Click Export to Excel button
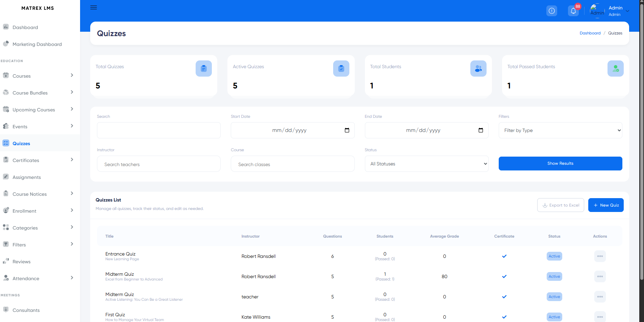The image size is (644, 322). [561, 205]
